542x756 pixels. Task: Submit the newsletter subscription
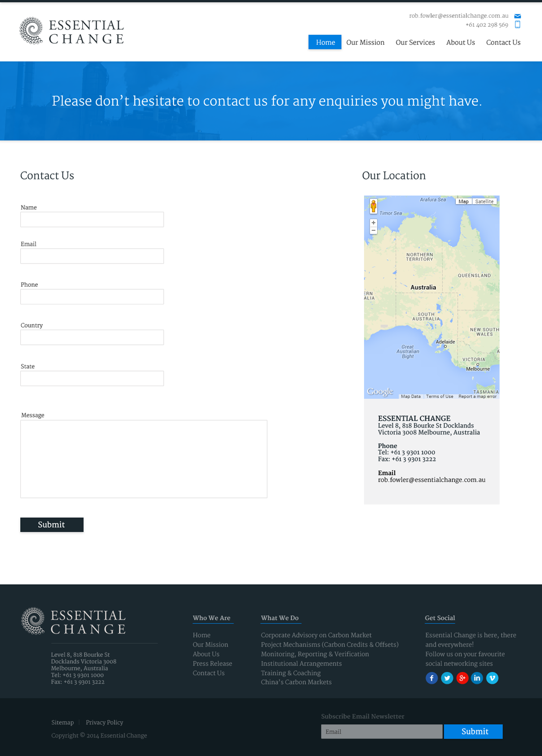473,731
